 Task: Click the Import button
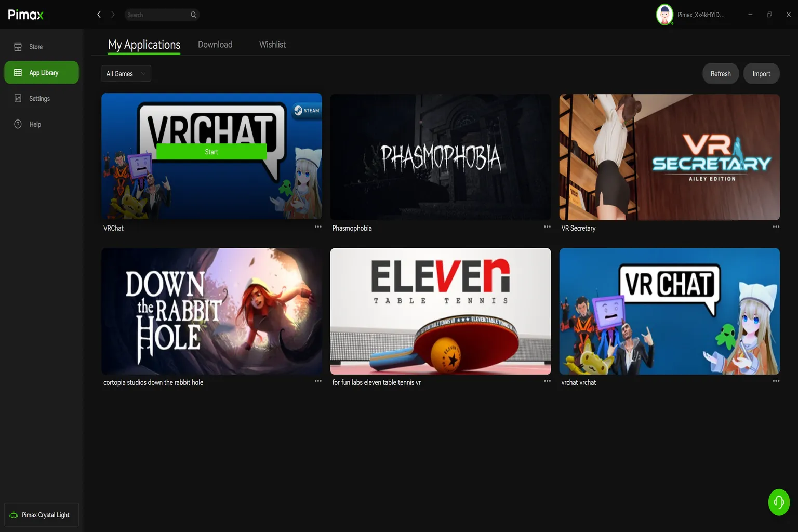click(x=761, y=74)
